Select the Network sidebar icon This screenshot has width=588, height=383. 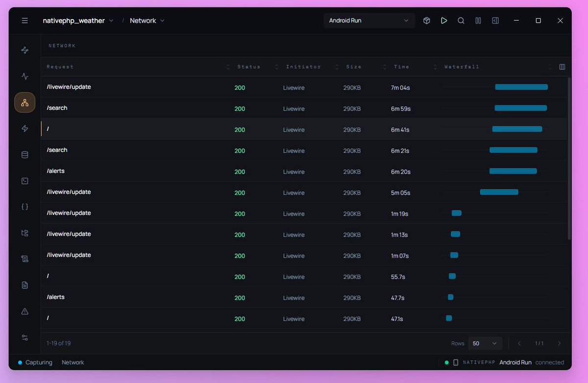[x=24, y=102]
